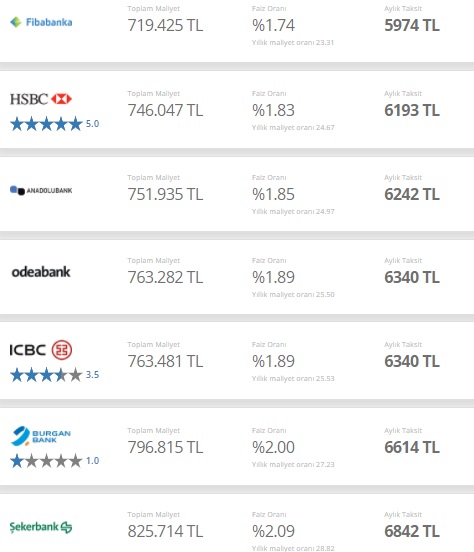The image size is (474, 552).
Task: Click Şekerbank monthly installment 6842 TL
Action: coord(412,531)
